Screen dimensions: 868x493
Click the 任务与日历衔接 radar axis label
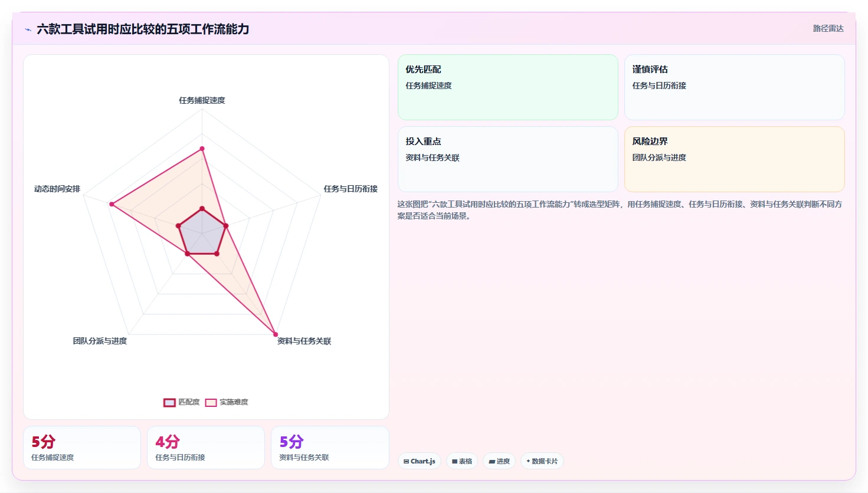click(351, 189)
